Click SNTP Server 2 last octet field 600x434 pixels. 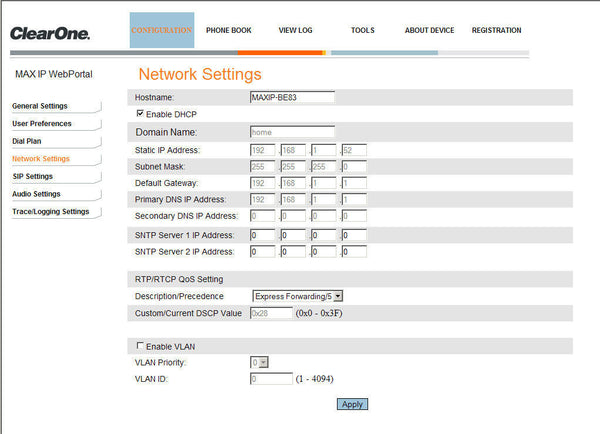[354, 251]
